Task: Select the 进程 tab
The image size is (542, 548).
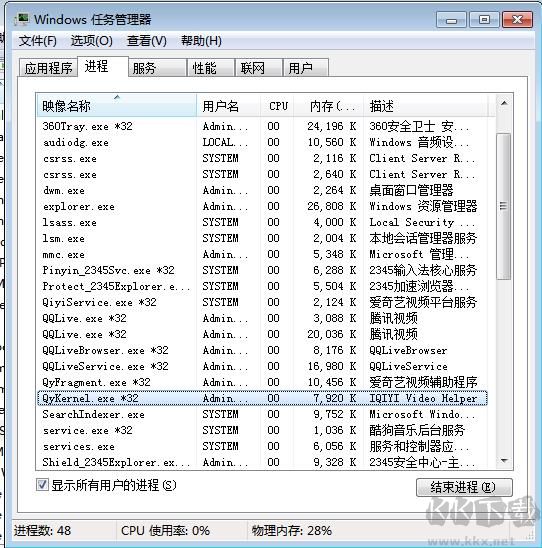Action: click(103, 66)
